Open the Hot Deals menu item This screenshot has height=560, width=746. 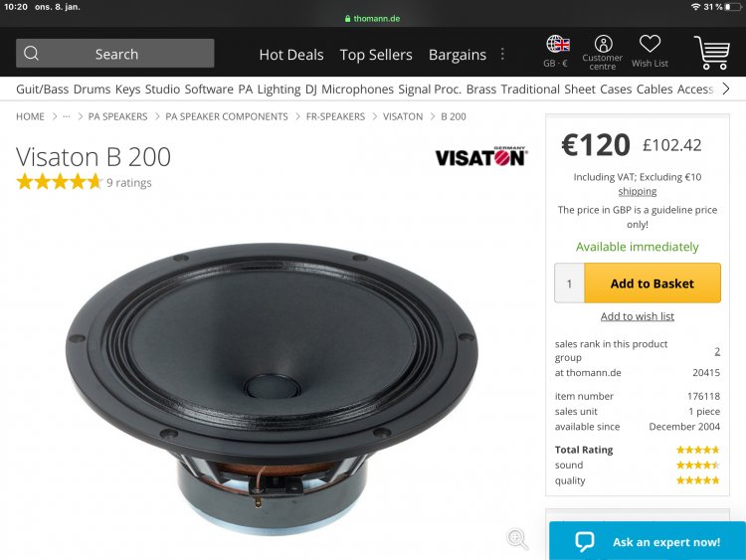pyautogui.click(x=291, y=55)
